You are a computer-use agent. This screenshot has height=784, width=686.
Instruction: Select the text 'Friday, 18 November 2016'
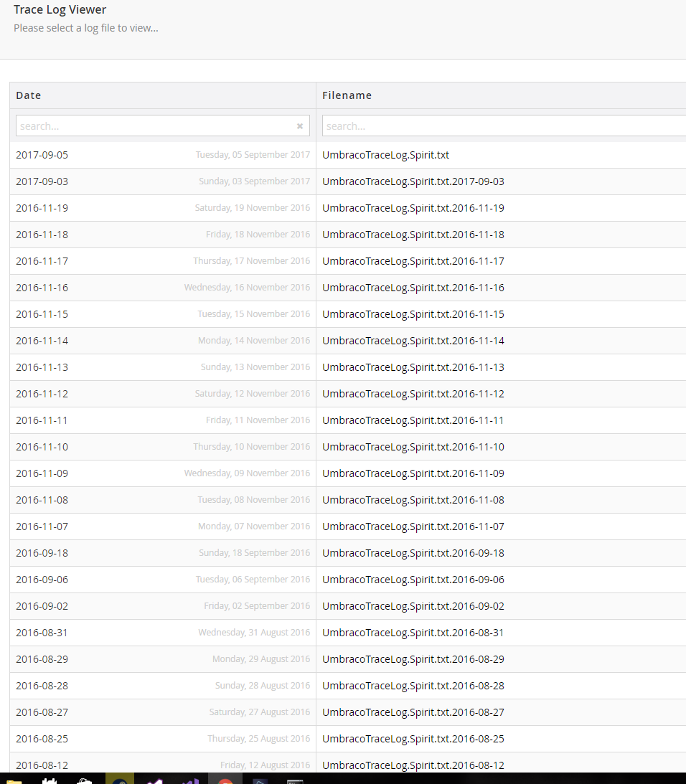(x=258, y=234)
